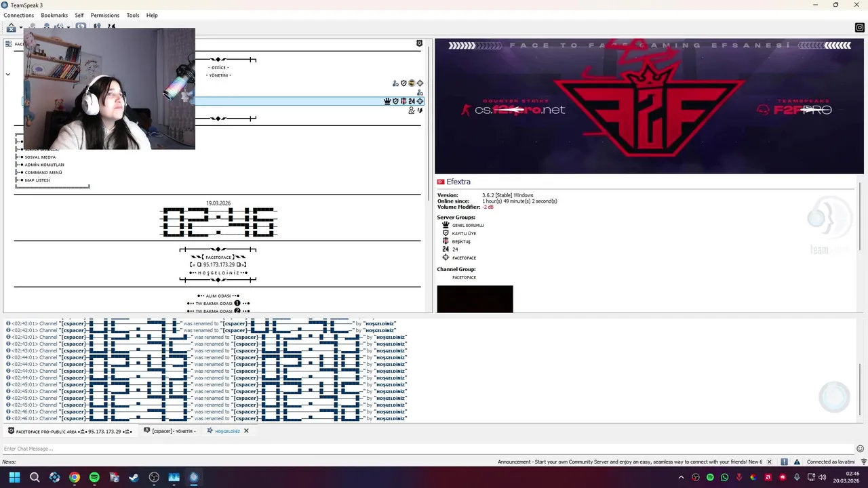Click the TeamSpeak taskbar icon
868x488 pixels.
click(x=194, y=477)
